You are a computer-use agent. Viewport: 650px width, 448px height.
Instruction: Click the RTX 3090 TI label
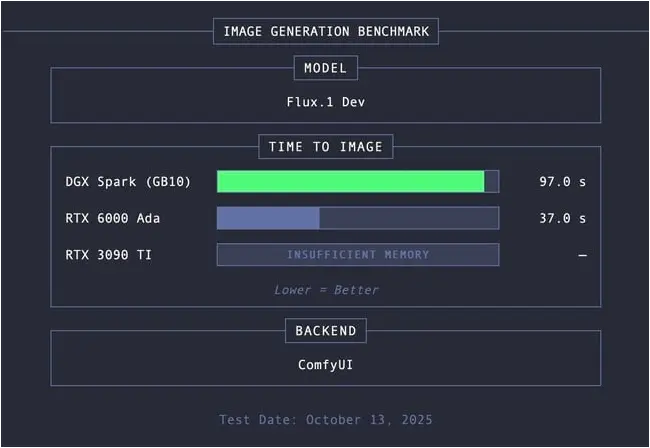pos(109,255)
